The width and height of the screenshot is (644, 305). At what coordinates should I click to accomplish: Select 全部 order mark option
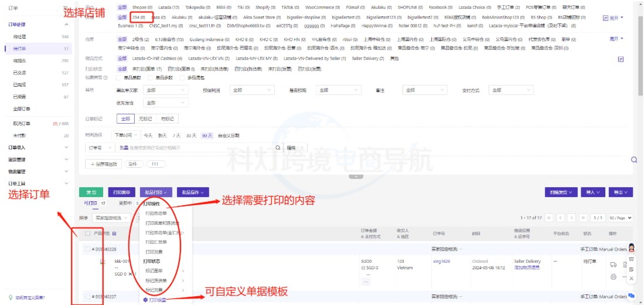[x=125, y=119]
